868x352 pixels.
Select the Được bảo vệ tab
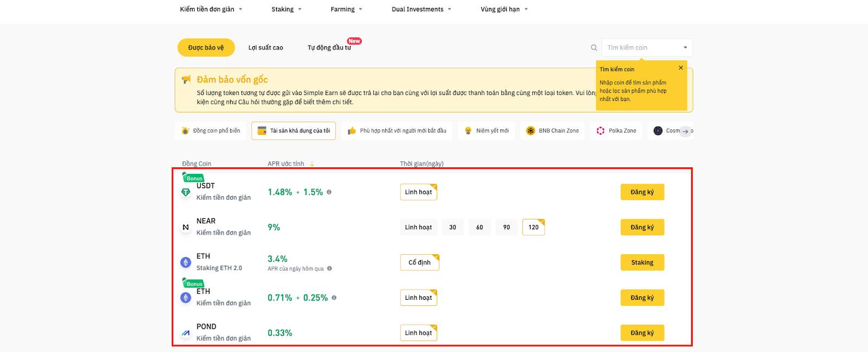point(206,48)
